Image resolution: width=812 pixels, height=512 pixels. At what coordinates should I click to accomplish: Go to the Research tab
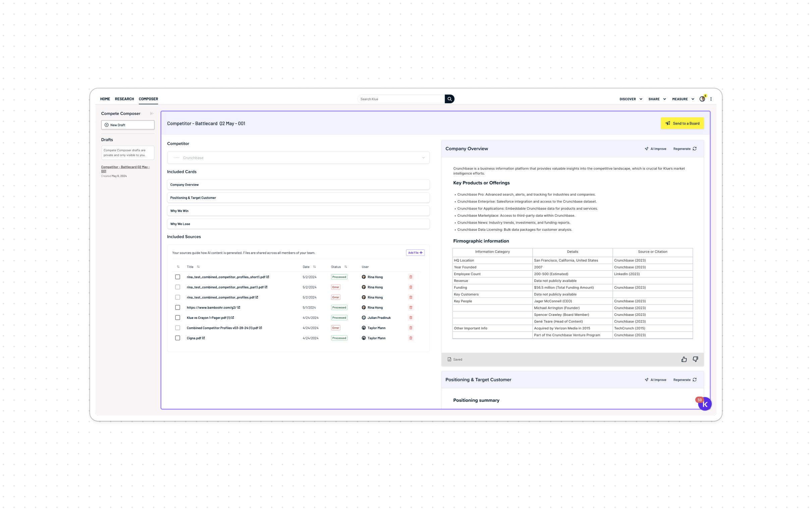124,99
